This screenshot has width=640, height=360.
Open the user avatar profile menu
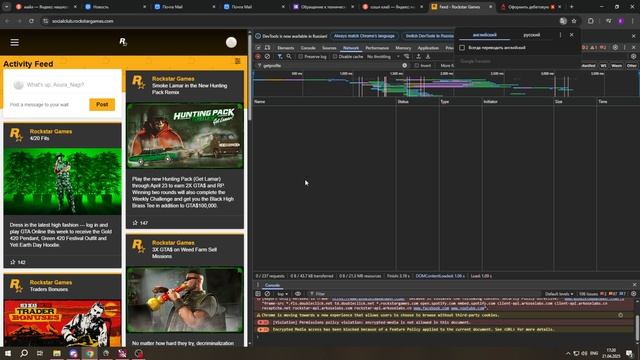click(x=231, y=42)
